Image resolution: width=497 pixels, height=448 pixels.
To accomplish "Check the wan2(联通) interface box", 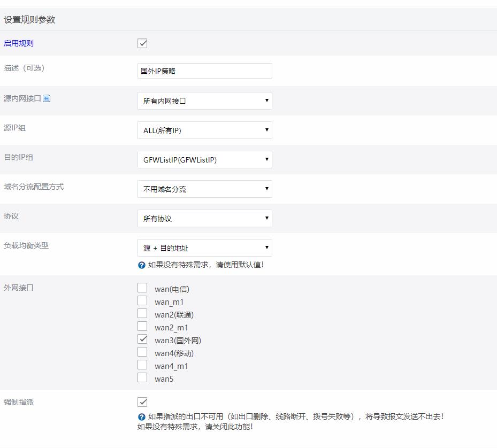I will coord(142,313).
